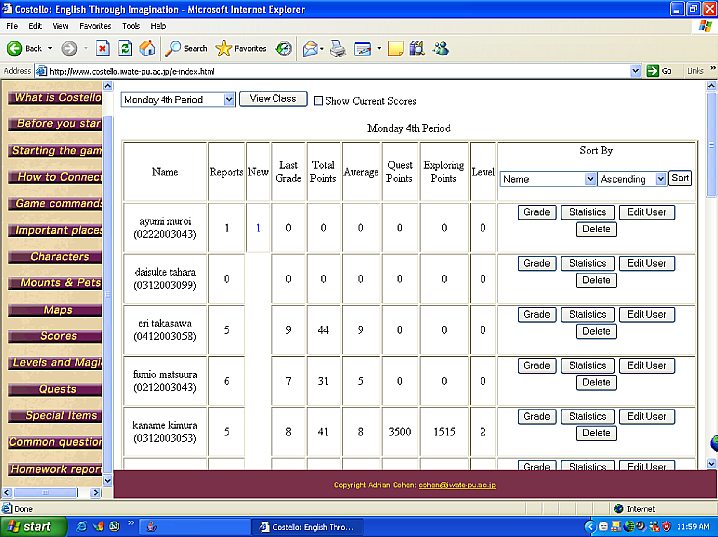
Task: Click the View Class button
Action: click(273, 98)
